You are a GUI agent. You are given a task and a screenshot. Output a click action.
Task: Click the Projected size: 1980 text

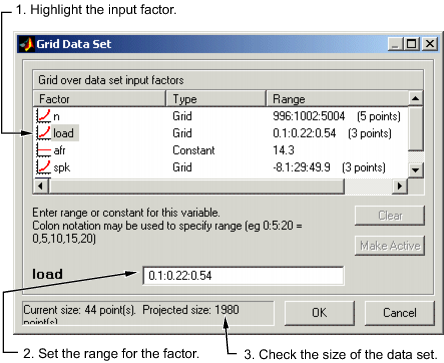tap(191, 310)
